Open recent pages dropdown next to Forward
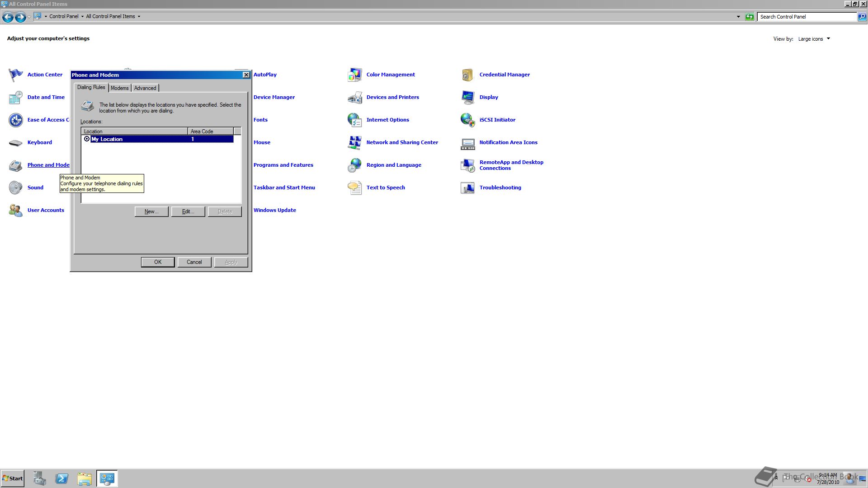 point(29,17)
